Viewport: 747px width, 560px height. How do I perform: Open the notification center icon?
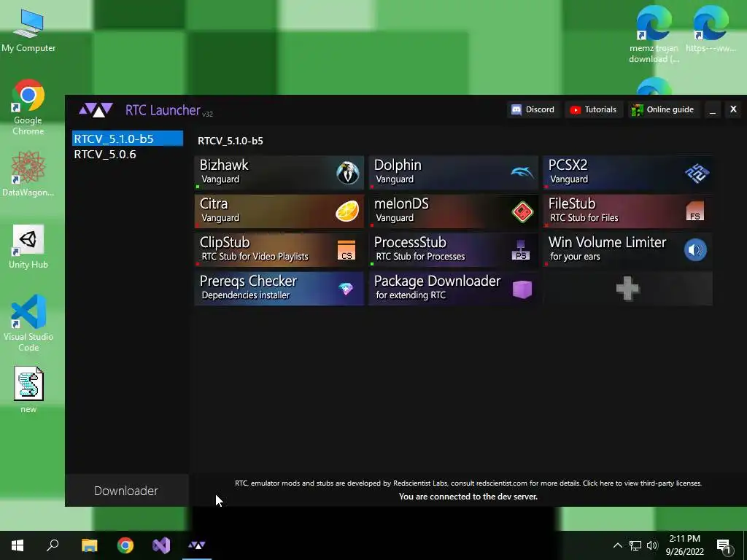(724, 546)
